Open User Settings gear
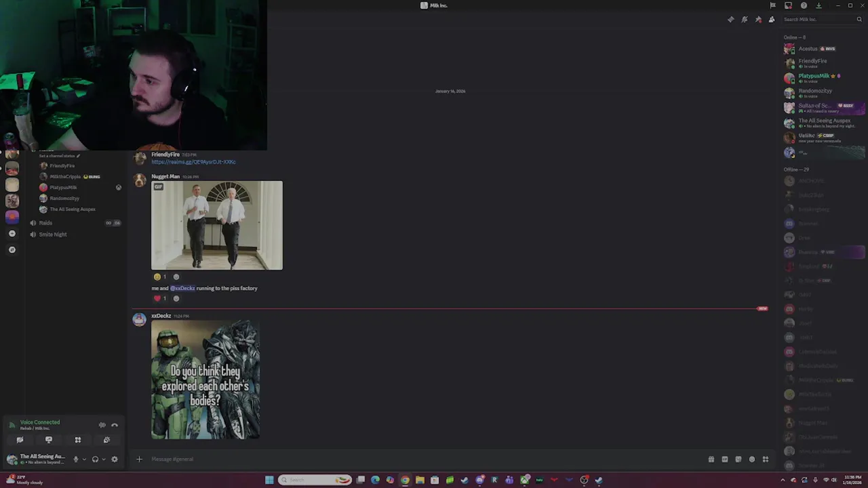This screenshot has height=488, width=868. pyautogui.click(x=114, y=460)
